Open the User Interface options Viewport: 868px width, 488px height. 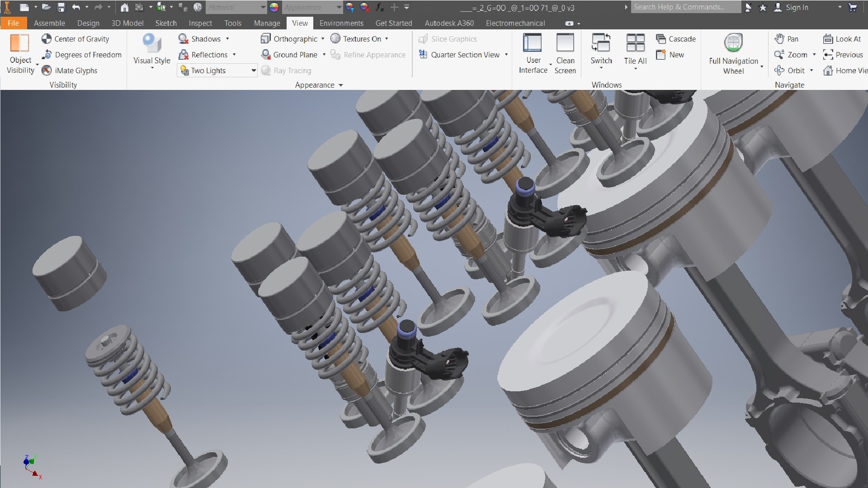click(533, 54)
